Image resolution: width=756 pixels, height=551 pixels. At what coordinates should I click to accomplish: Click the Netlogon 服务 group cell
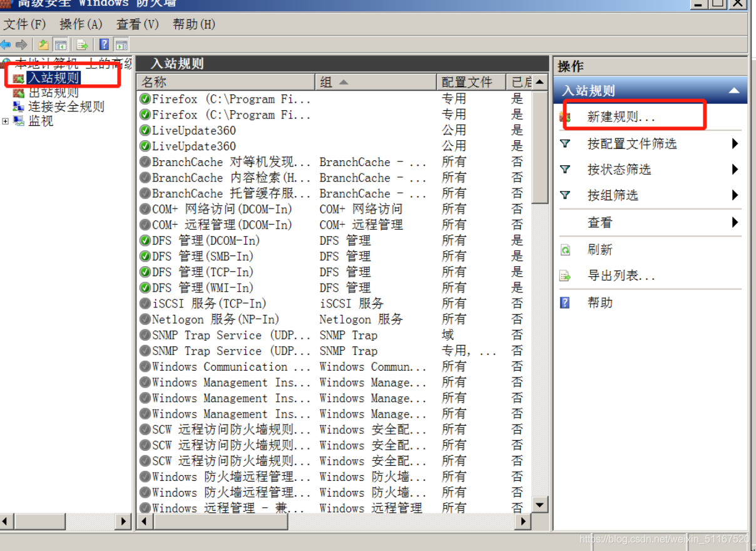pyautogui.click(x=361, y=319)
